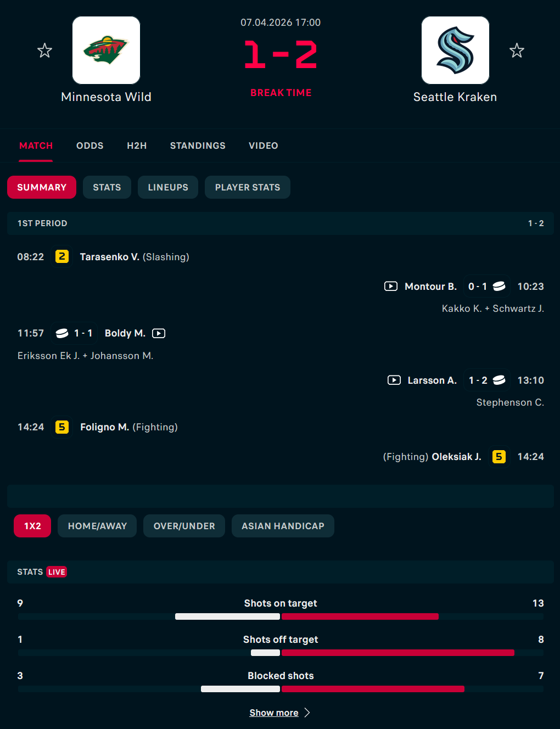Open the Minnesota Wild team logo
The width and height of the screenshot is (560, 729).
click(106, 50)
